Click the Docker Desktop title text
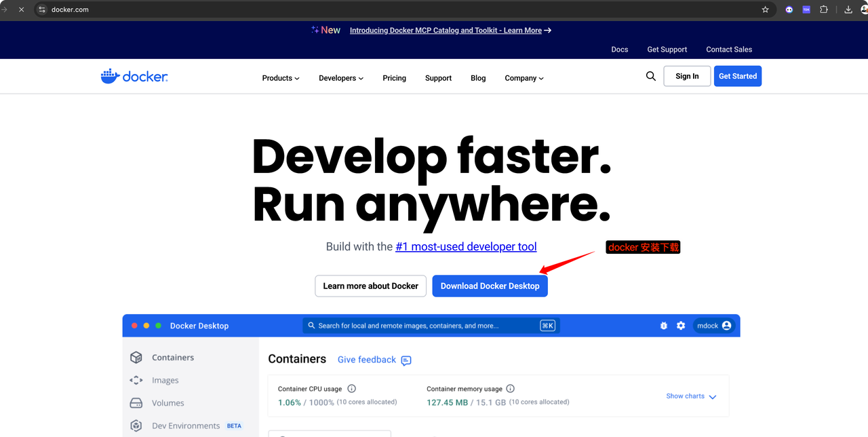 199,326
